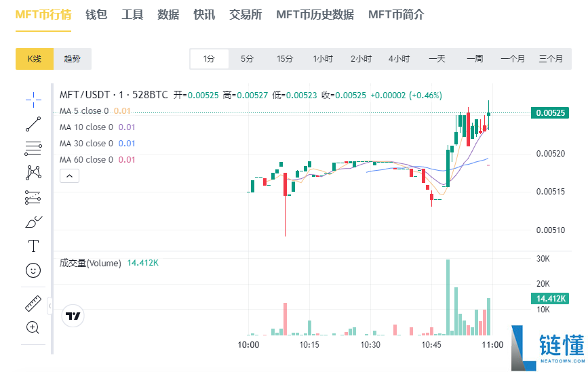Select the 5分 interval
This screenshot has height=372, width=588.
click(x=247, y=59)
